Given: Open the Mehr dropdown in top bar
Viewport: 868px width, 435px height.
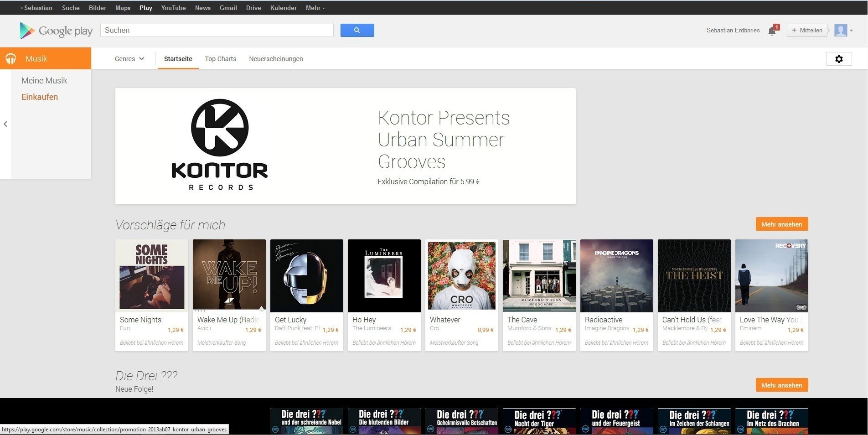Looking at the screenshot, I should coord(315,8).
